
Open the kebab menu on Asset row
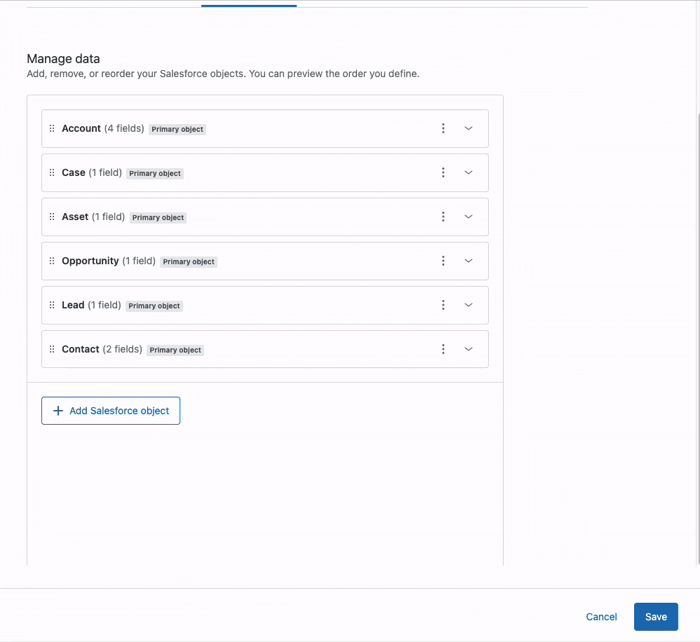point(443,217)
